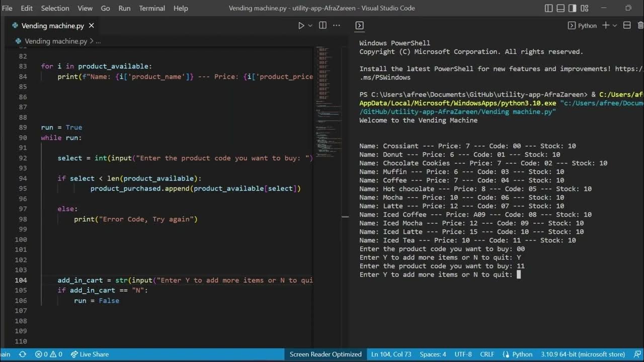
Task: Change end of line sequence CRLF
Action: pos(487,354)
